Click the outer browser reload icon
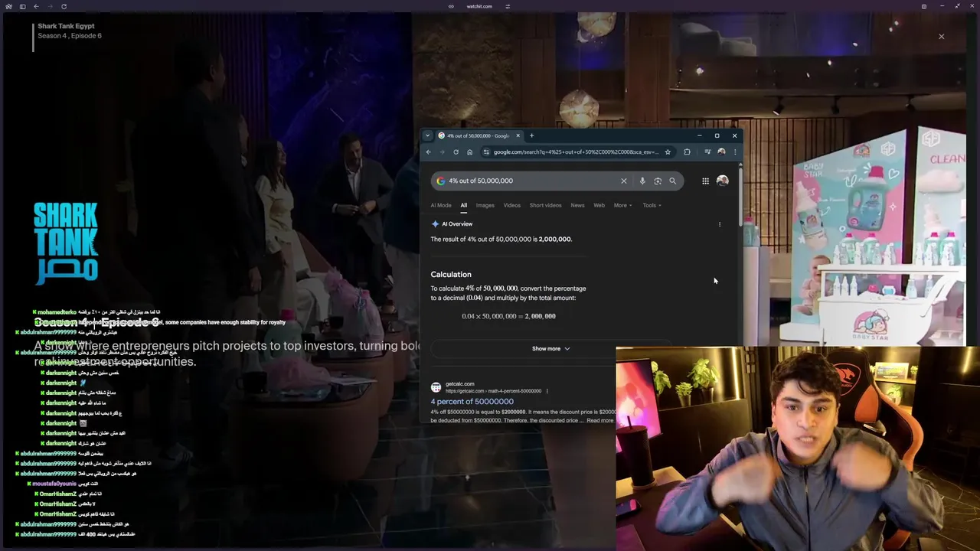This screenshot has height=551, width=980. tap(64, 6)
